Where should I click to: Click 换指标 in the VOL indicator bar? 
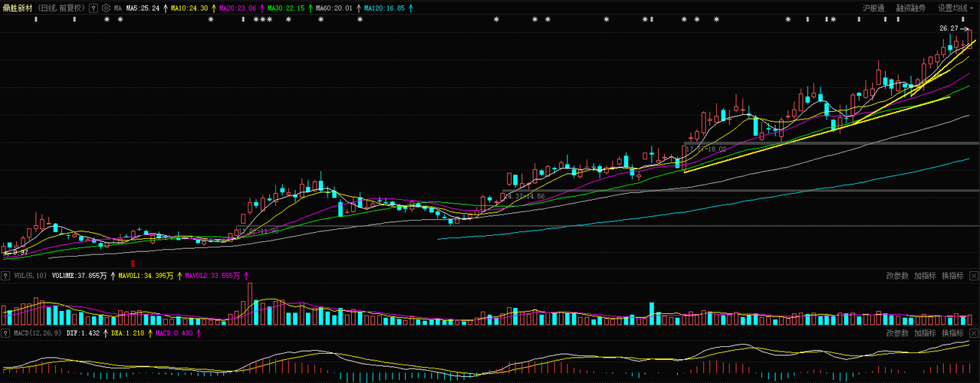[x=952, y=275]
